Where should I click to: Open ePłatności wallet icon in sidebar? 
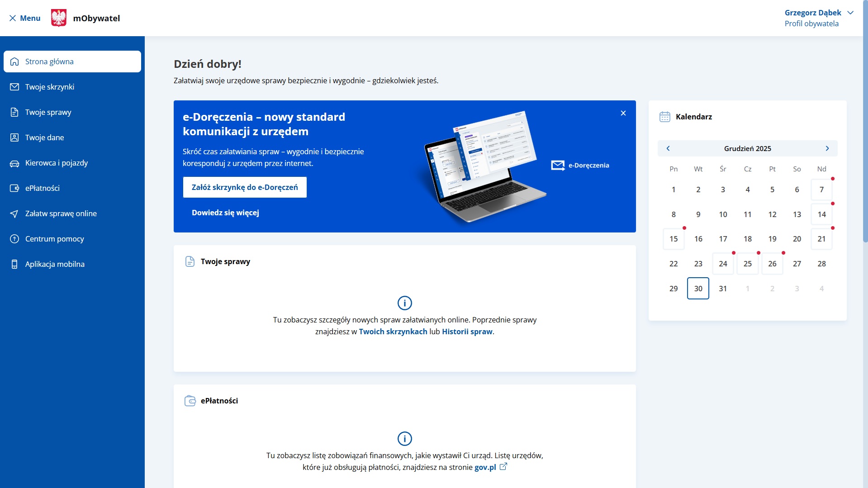pyautogui.click(x=14, y=188)
